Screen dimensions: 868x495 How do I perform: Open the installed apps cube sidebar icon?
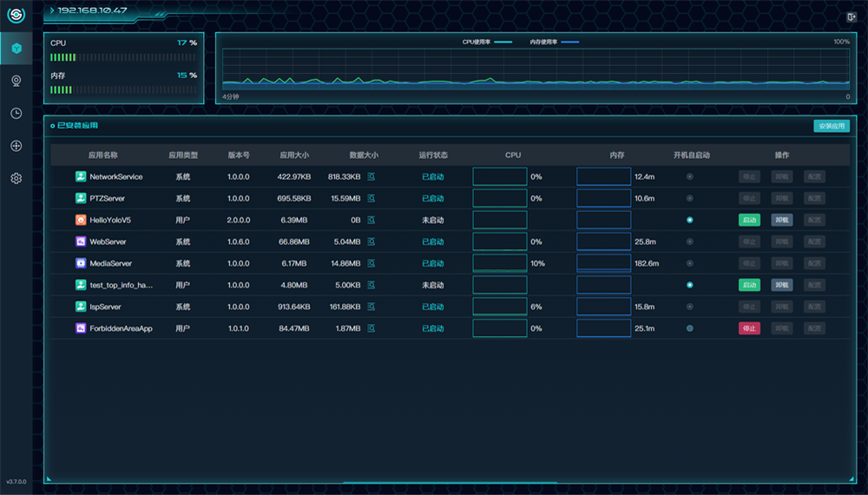16,48
